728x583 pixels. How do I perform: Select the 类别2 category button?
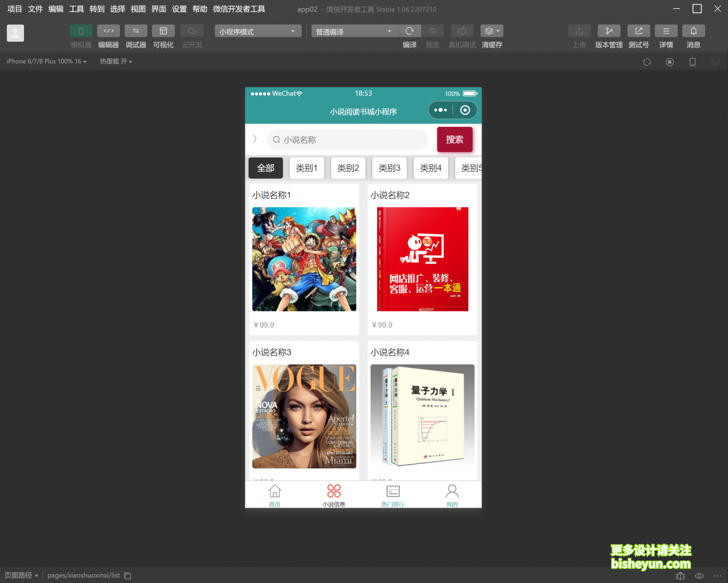tap(348, 167)
